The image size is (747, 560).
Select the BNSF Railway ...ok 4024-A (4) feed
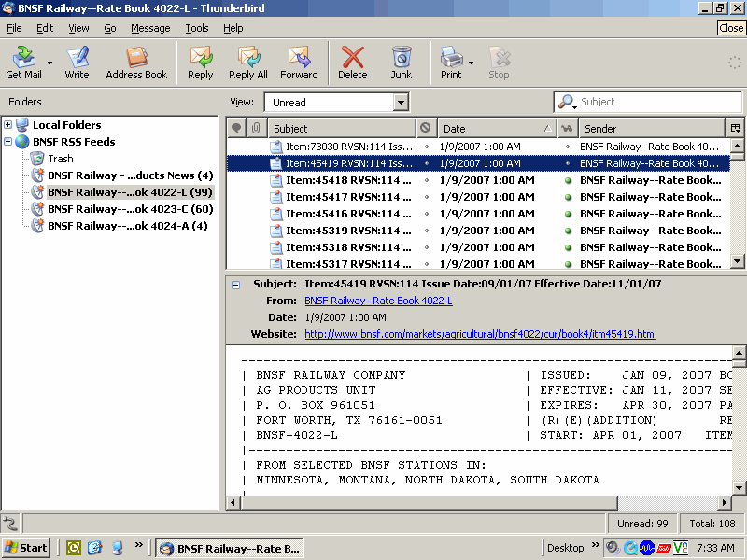pos(120,226)
